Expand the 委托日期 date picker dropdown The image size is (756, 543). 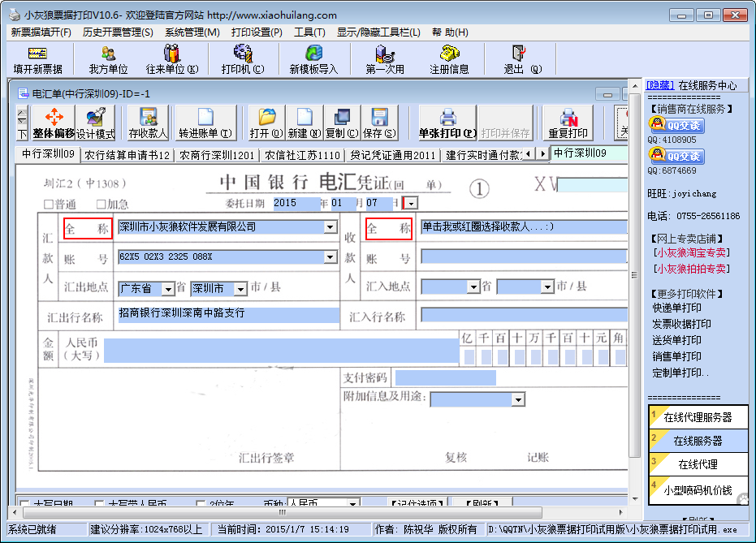pos(410,203)
